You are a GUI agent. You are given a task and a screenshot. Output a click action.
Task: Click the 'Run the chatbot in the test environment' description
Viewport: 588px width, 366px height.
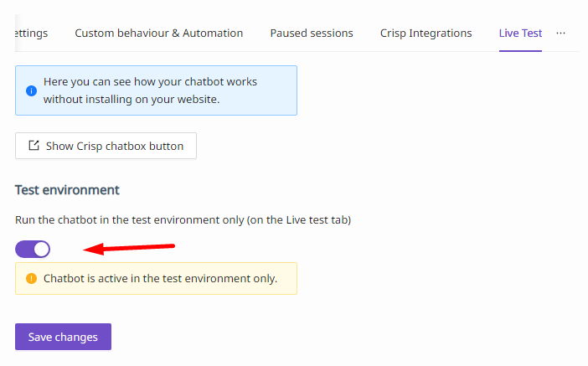pyautogui.click(x=183, y=219)
